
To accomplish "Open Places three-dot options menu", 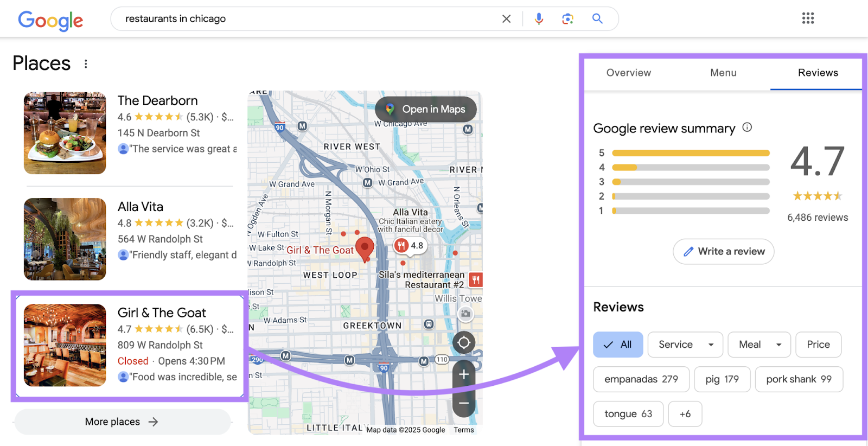I will [x=86, y=64].
